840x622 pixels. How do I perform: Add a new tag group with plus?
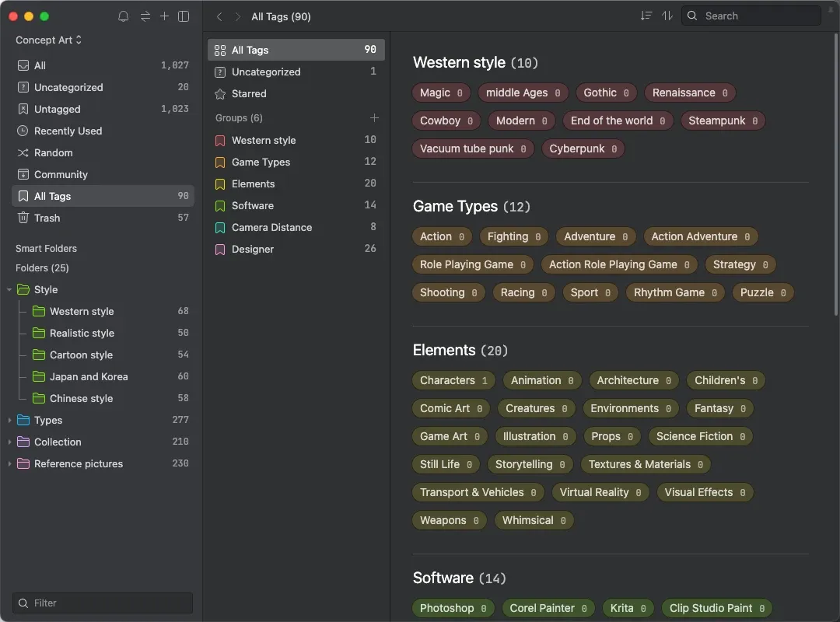coord(374,118)
